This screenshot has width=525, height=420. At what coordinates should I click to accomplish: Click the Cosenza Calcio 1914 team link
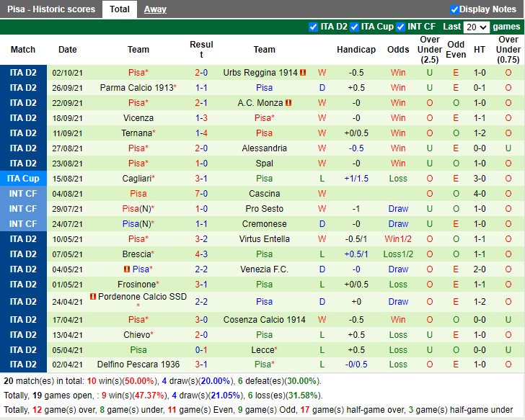click(x=264, y=320)
